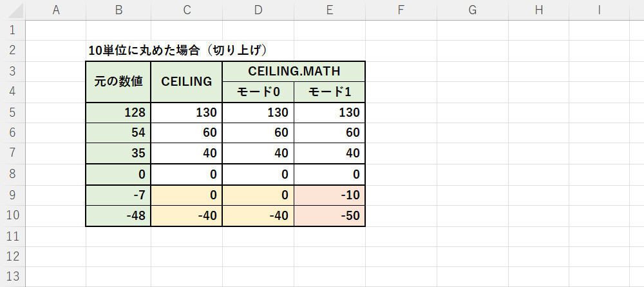The height and width of the screenshot is (287, 644).
Task: Click the 元の数値 header cell
Action: [118, 81]
